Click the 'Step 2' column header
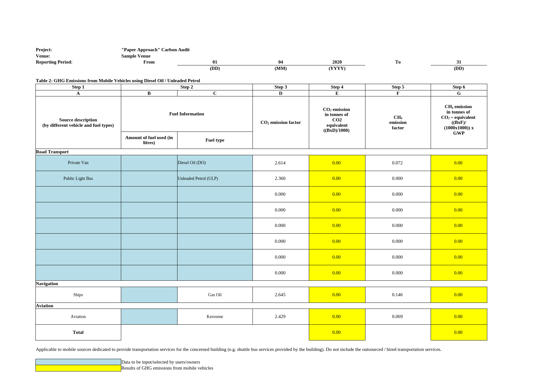 [x=187, y=87]
